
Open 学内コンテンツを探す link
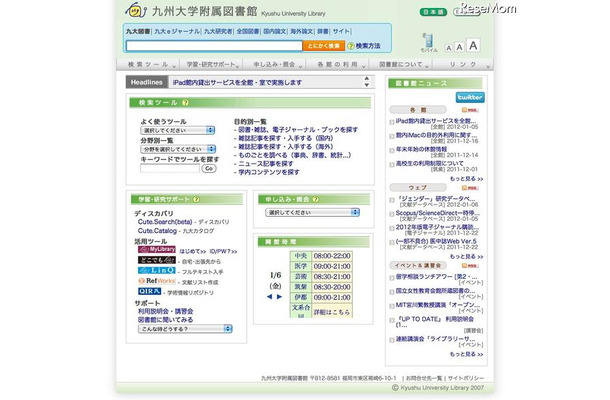click(x=269, y=172)
